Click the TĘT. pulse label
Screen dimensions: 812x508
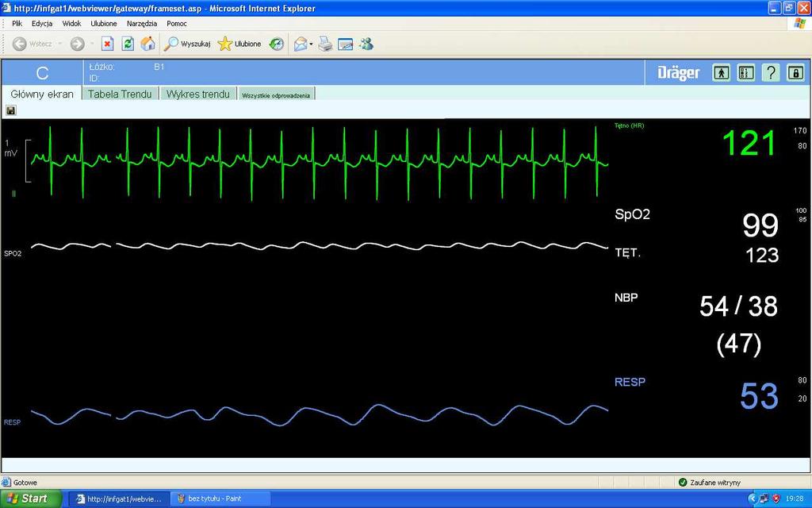(x=628, y=253)
